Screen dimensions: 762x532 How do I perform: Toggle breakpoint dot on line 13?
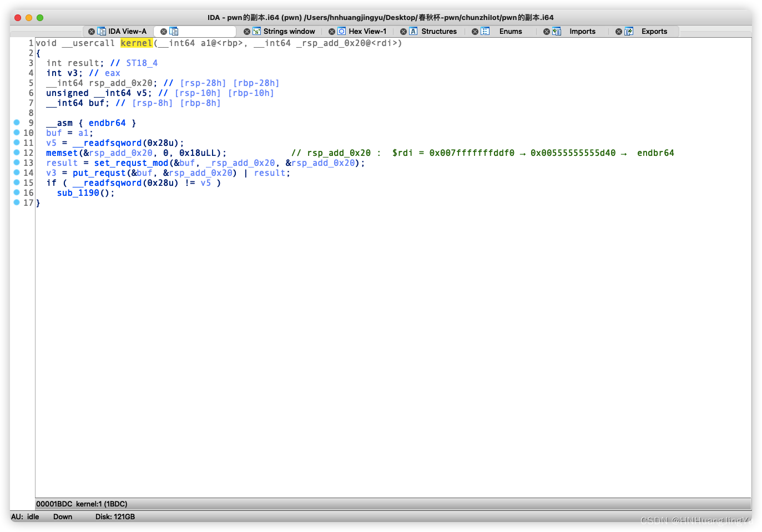17,163
